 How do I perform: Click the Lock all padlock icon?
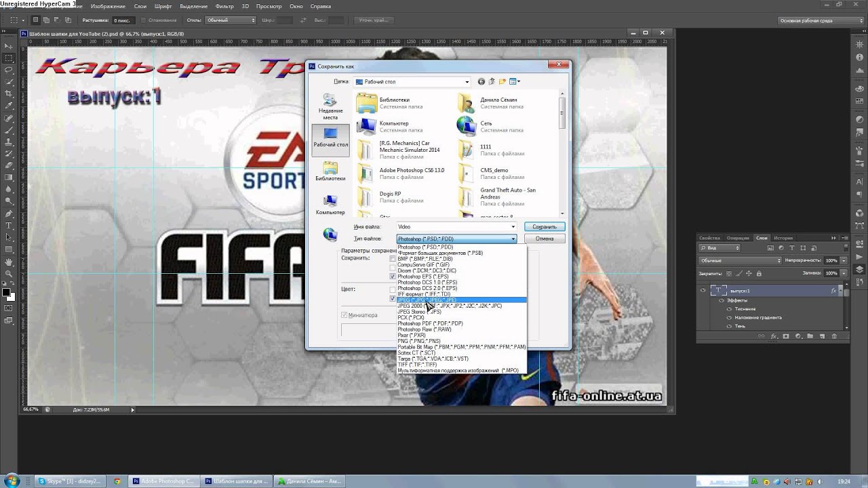759,273
